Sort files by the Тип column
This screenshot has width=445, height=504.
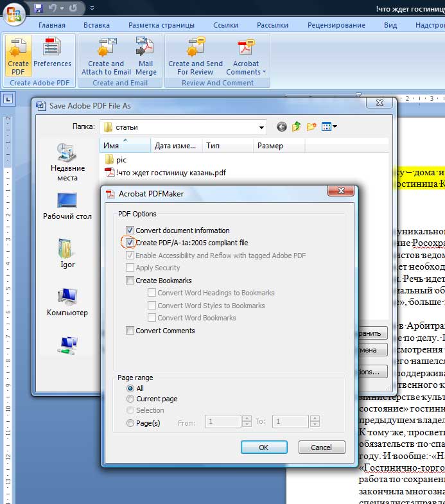point(228,146)
